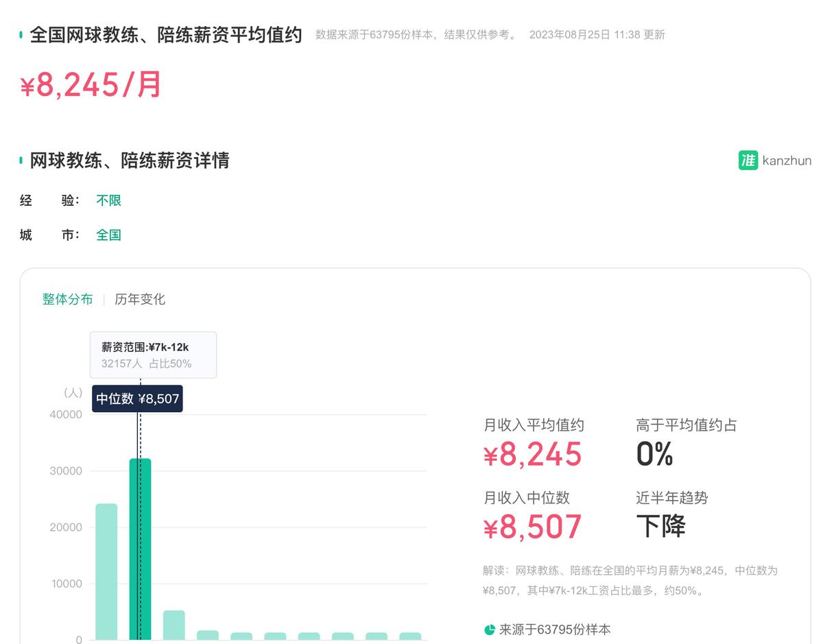Switch to the 历年变化 tab
This screenshot has height=644, width=823.
pyautogui.click(x=139, y=300)
